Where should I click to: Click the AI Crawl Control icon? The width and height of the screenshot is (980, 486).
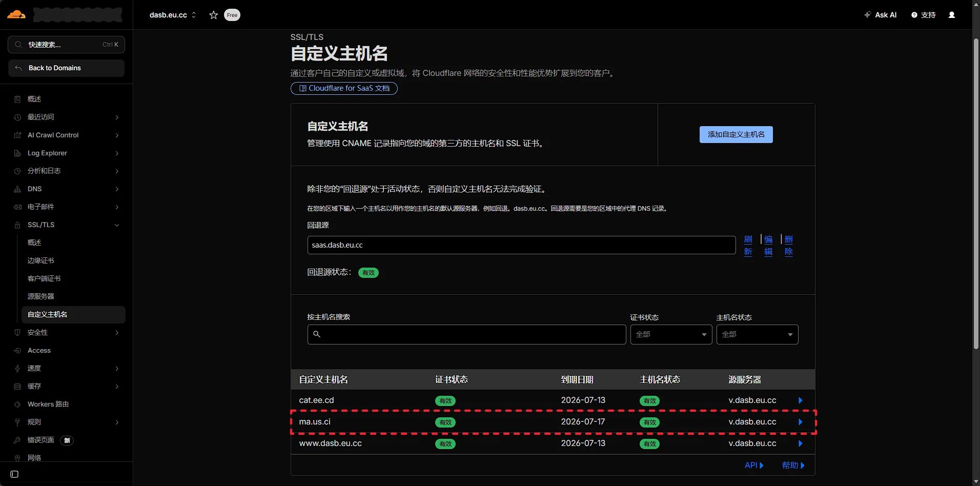click(17, 135)
